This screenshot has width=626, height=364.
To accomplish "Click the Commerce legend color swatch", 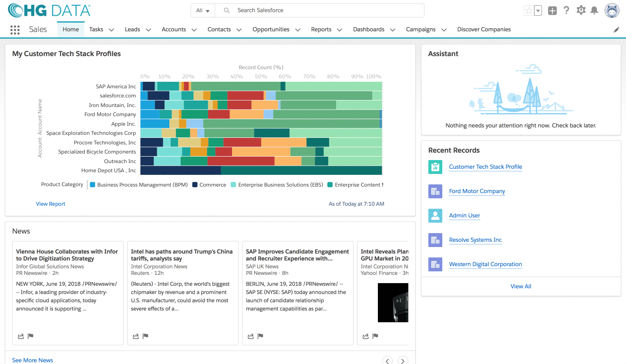I will coord(195,185).
